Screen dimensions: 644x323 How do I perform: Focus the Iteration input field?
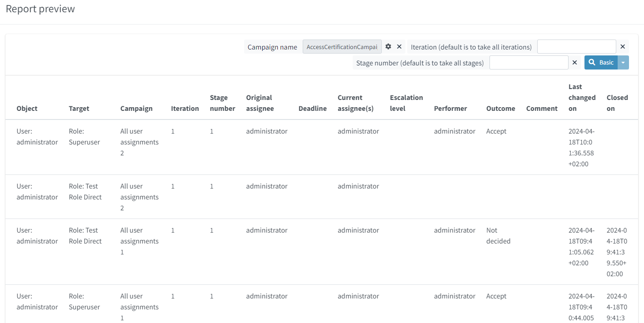576,47
